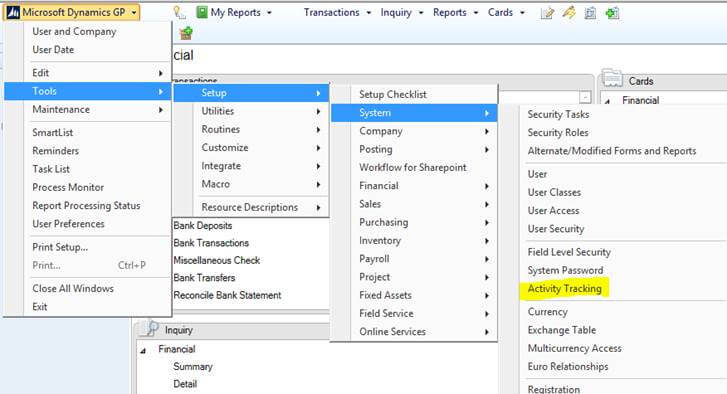The width and height of the screenshot is (727, 394).
Task: Click the green box icon below My Reports
Action: pos(186,33)
